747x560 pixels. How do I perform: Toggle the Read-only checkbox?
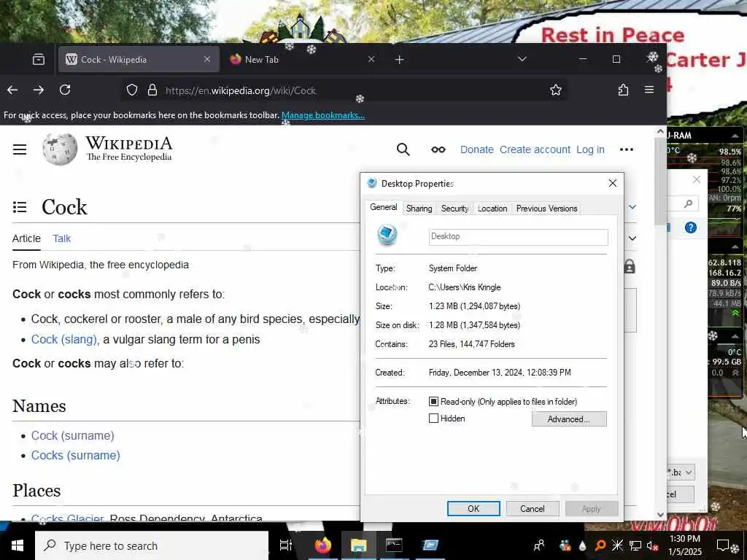click(x=433, y=402)
